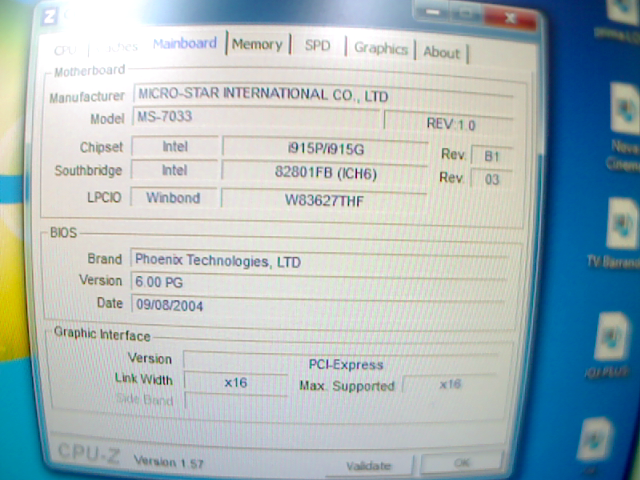Click the Phoenix Technologies, LTD brand field
Screen dimensions: 640x480
[319, 260]
